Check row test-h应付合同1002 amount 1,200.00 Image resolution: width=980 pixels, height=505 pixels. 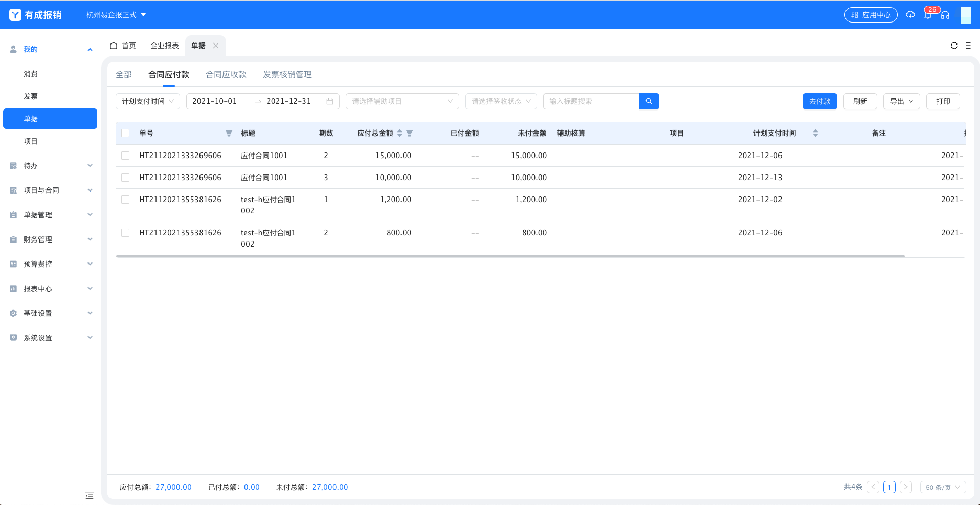(x=125, y=200)
